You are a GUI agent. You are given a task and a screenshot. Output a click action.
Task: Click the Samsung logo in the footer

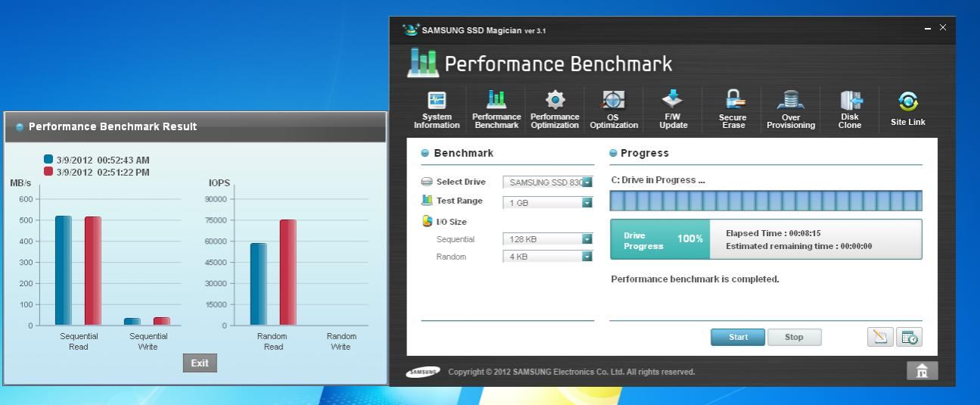click(423, 372)
